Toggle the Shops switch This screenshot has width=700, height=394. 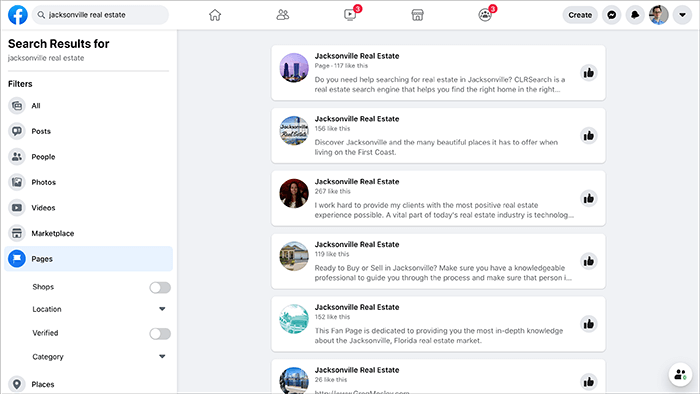[160, 287]
